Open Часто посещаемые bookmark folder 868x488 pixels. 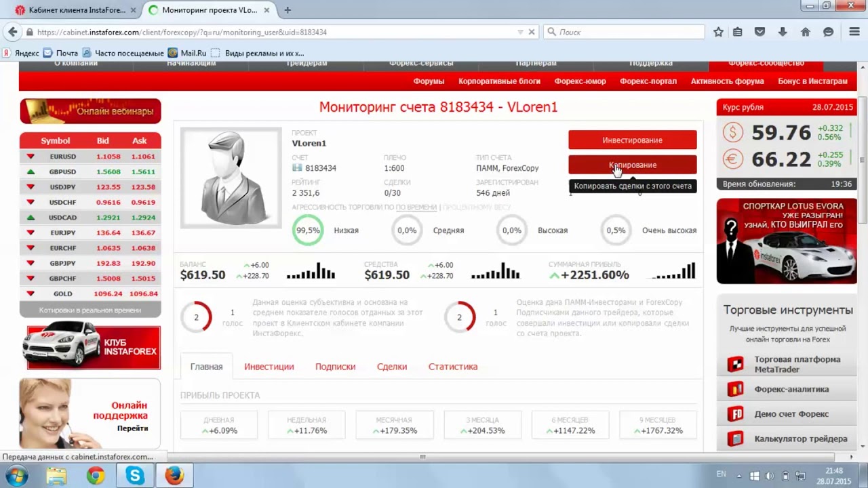pos(123,53)
